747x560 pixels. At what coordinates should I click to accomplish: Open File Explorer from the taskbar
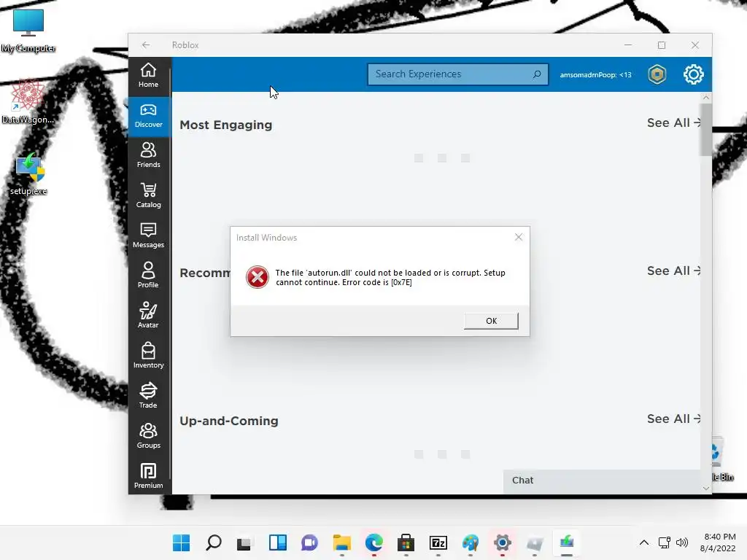point(341,542)
